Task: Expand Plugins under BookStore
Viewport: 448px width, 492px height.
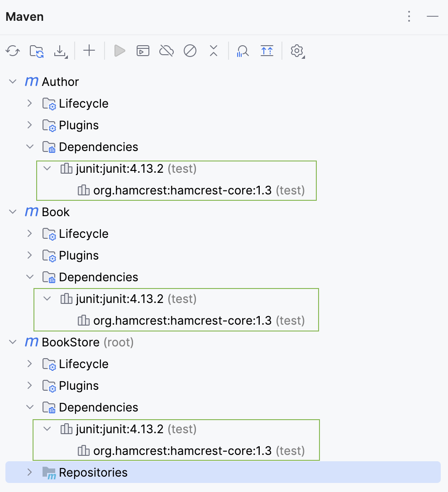Action: click(x=29, y=385)
